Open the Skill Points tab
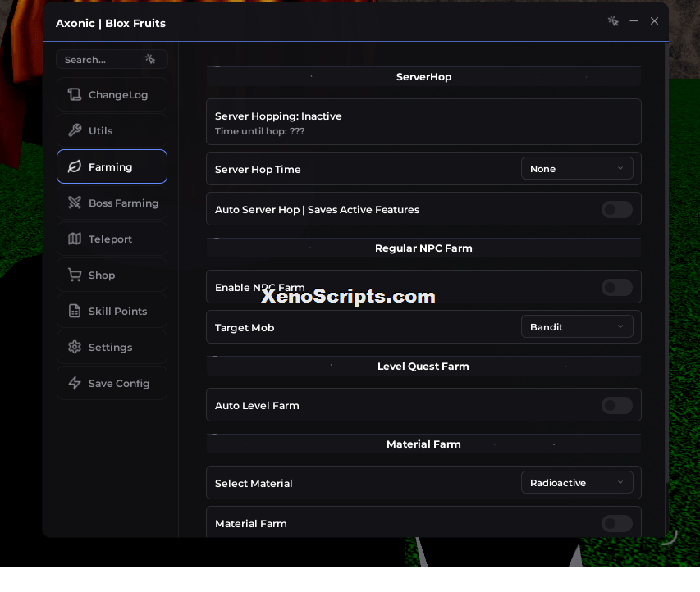Image resolution: width=700 pixels, height=592 pixels. coord(112,311)
